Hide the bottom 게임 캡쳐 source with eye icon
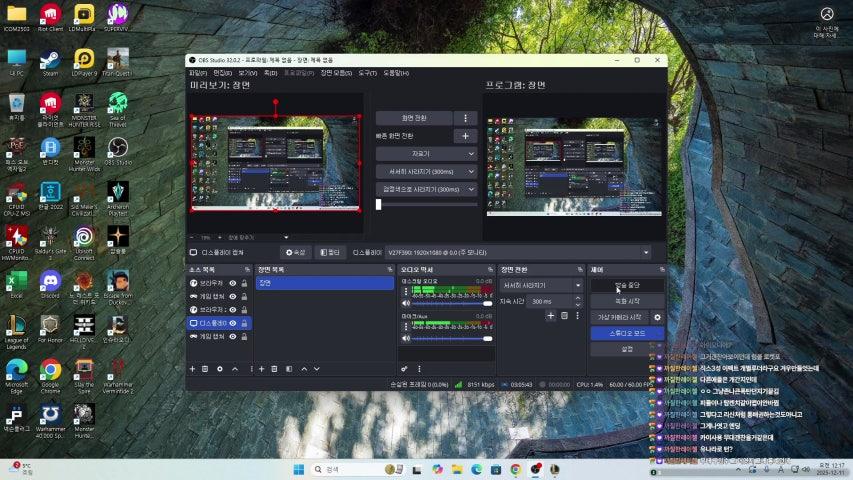The width and height of the screenshot is (853, 480). pos(233,337)
